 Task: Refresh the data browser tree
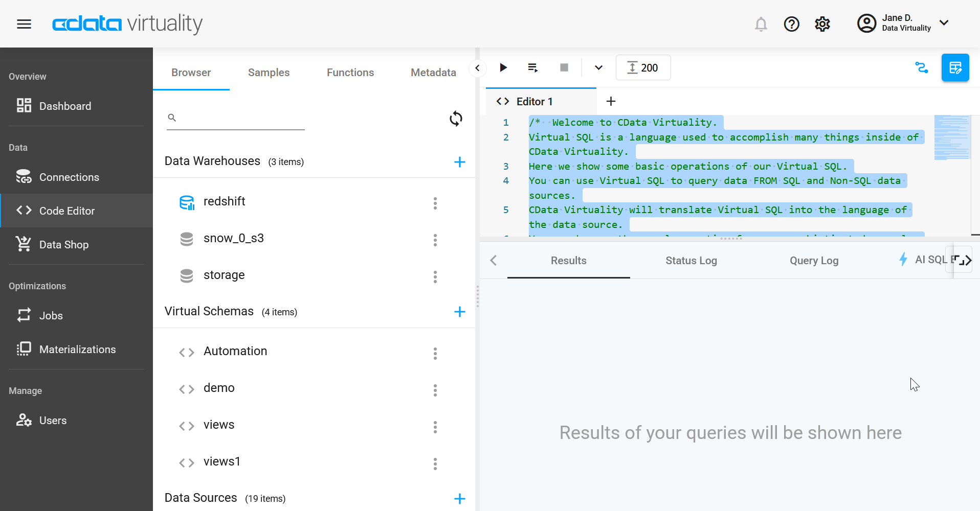pyautogui.click(x=456, y=118)
